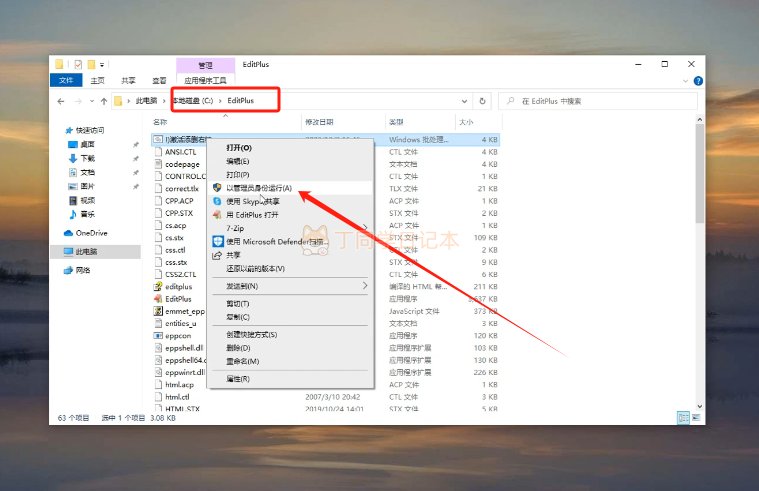The image size is (759, 491).
Task: Click 本地磁盘 (C:) in the address breadcrumb
Action: [193, 101]
